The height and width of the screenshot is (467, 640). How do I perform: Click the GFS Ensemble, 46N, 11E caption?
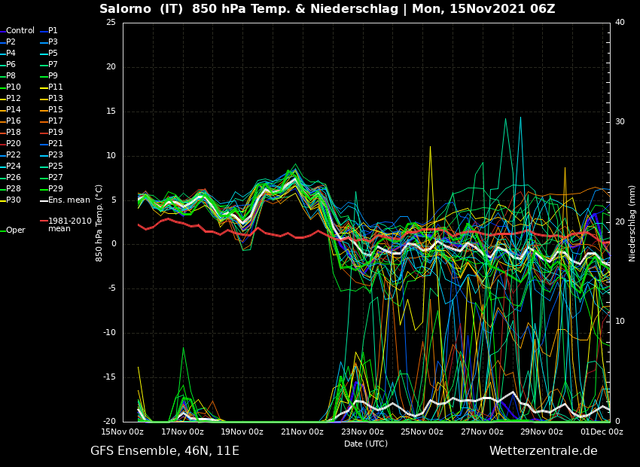[164, 451]
